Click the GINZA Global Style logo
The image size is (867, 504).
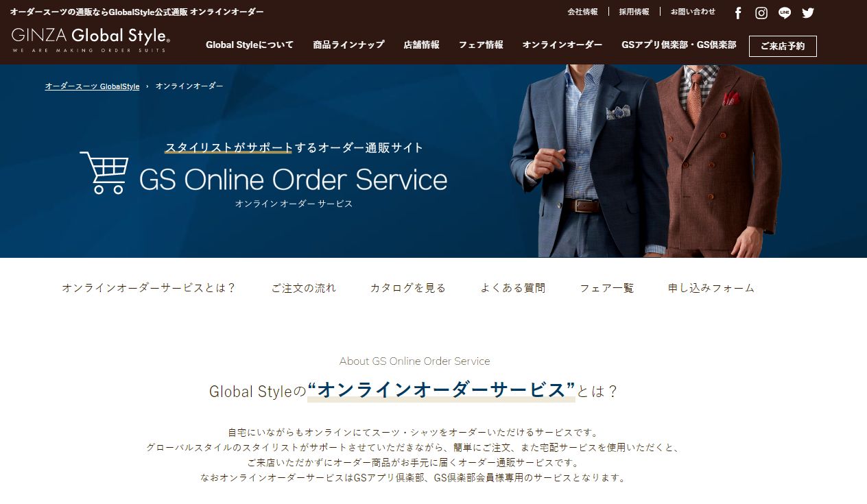[91, 40]
